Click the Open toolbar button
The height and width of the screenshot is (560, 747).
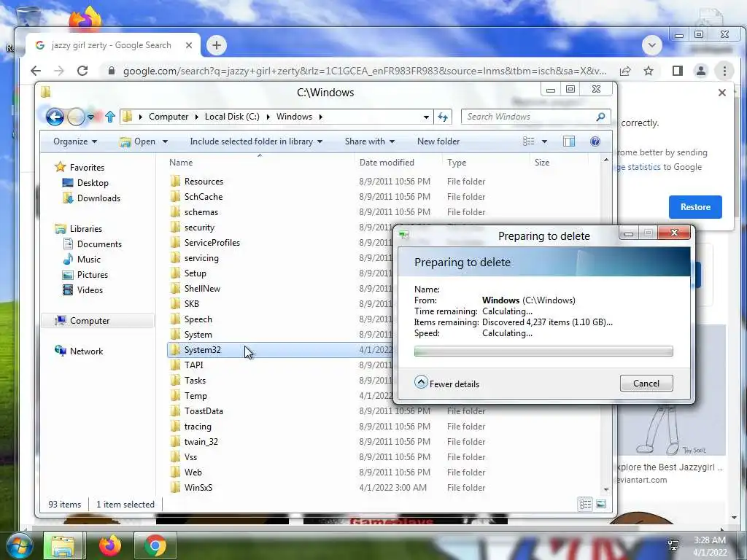[x=138, y=141]
